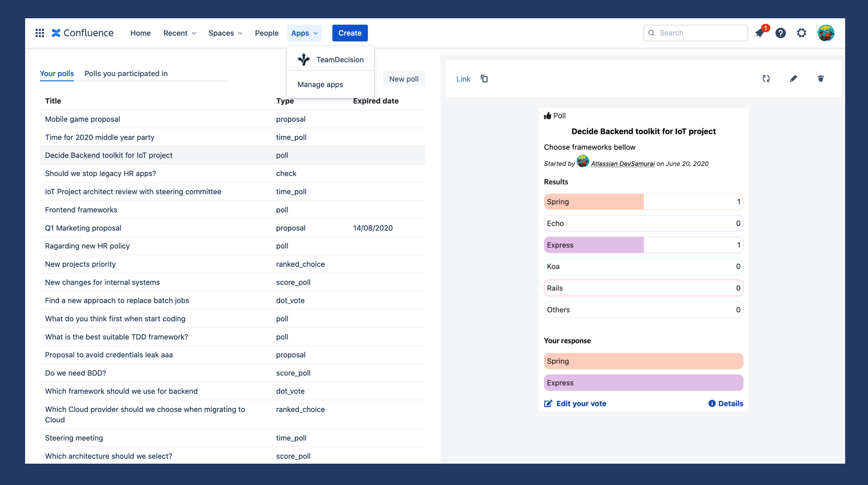
Task: Select TeamDecision from Apps menu
Action: click(330, 60)
